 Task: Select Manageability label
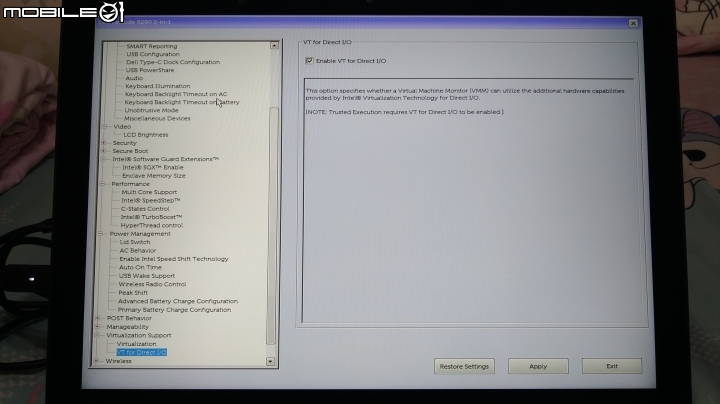coord(128,327)
